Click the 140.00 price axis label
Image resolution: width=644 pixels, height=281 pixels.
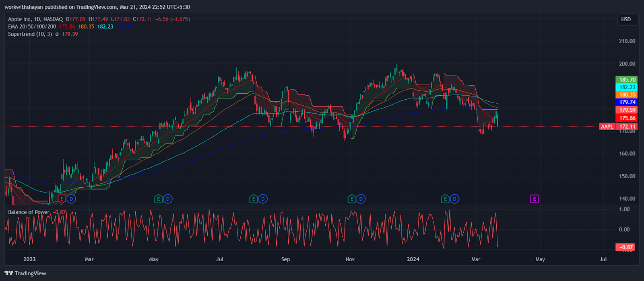(x=627, y=199)
